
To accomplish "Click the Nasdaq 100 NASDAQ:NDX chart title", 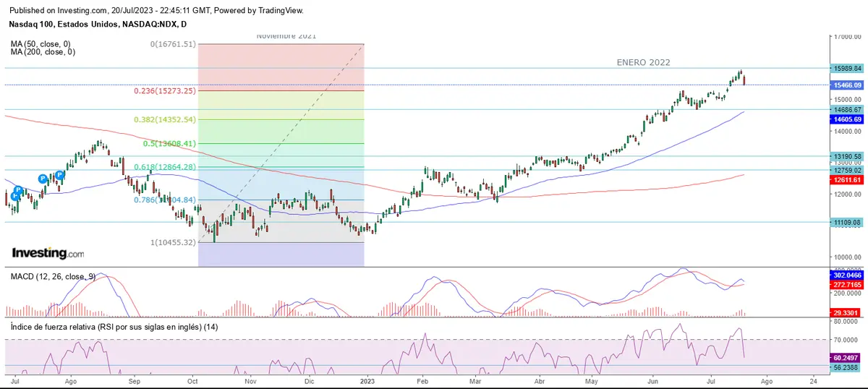I will 95,24.
